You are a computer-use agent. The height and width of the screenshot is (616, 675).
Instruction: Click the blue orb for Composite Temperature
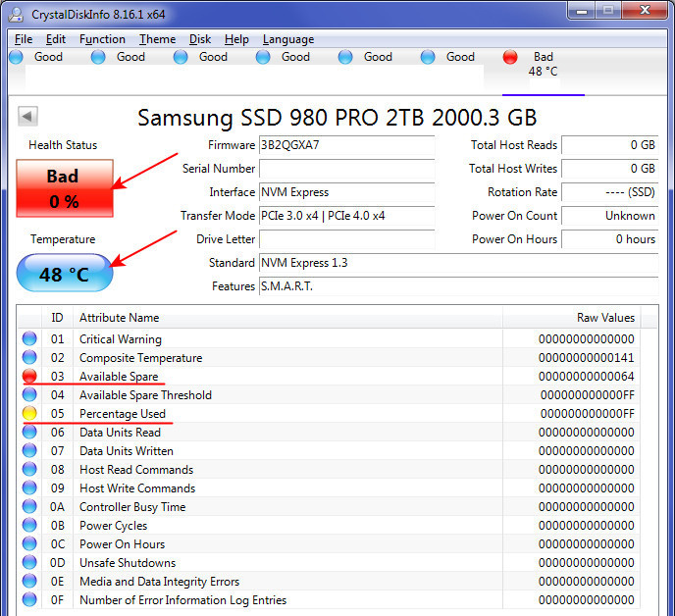pos(29,357)
